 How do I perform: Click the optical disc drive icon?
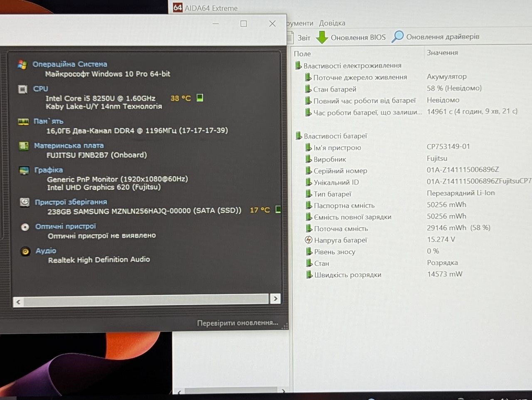[25, 227]
